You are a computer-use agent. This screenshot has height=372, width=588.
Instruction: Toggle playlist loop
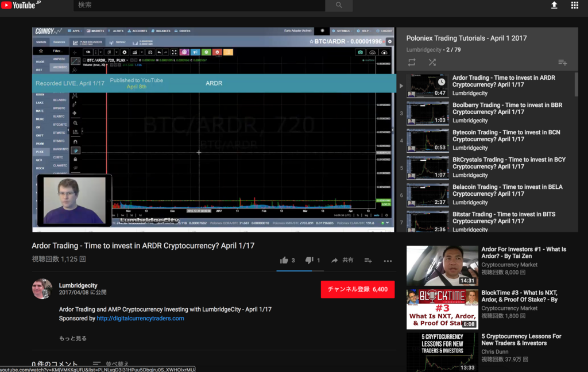tap(412, 62)
